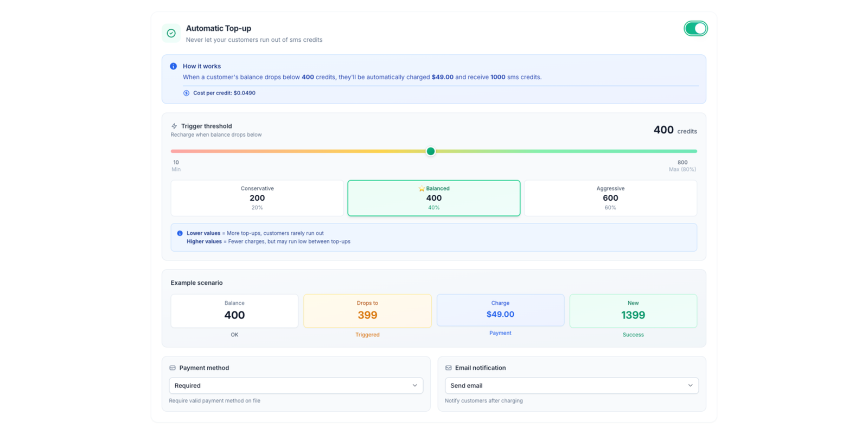Click the blue info icon beside How it works
The width and height of the screenshot is (868, 434).
(x=173, y=66)
